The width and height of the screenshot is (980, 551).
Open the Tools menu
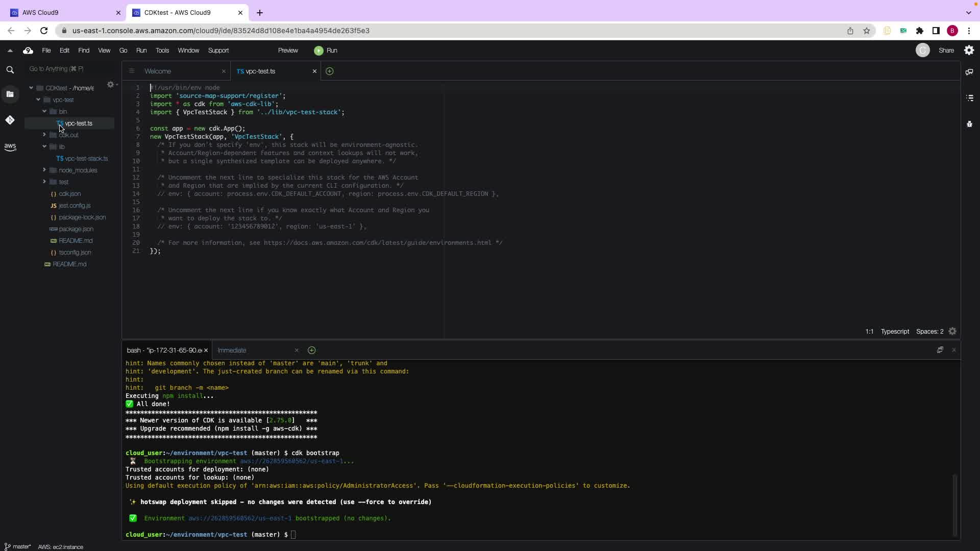click(x=162, y=51)
